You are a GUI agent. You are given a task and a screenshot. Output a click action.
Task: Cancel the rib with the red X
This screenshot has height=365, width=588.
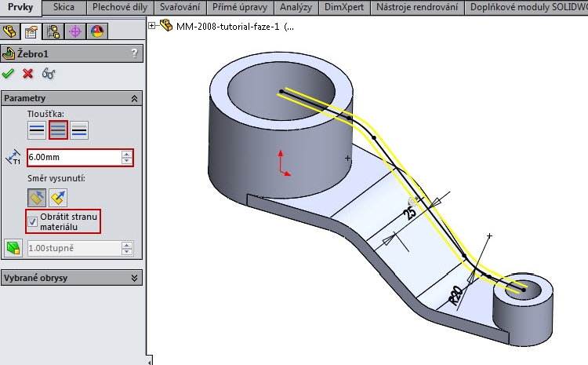pos(27,73)
